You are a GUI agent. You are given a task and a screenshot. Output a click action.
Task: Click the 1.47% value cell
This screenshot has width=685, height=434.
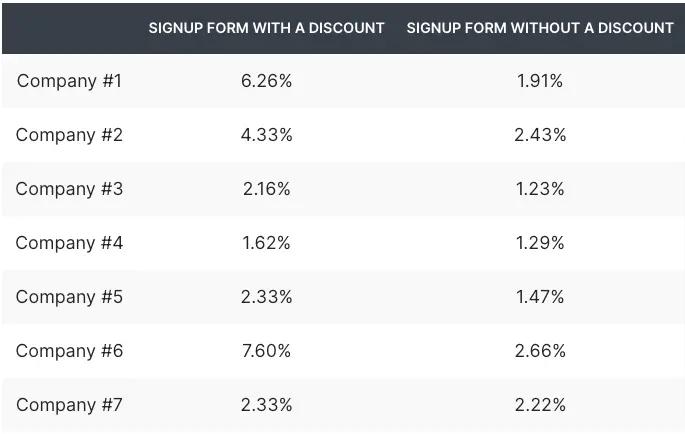coord(540,297)
